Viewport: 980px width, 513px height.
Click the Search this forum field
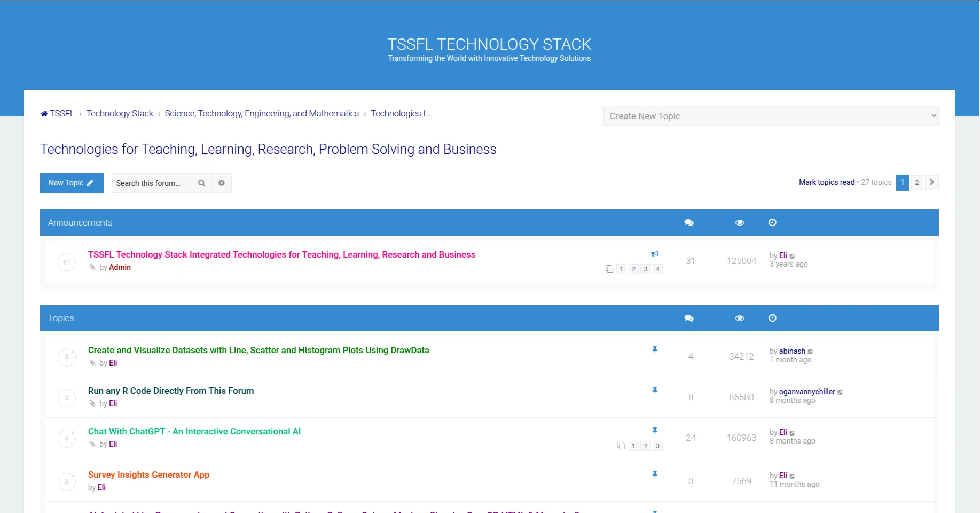[152, 183]
